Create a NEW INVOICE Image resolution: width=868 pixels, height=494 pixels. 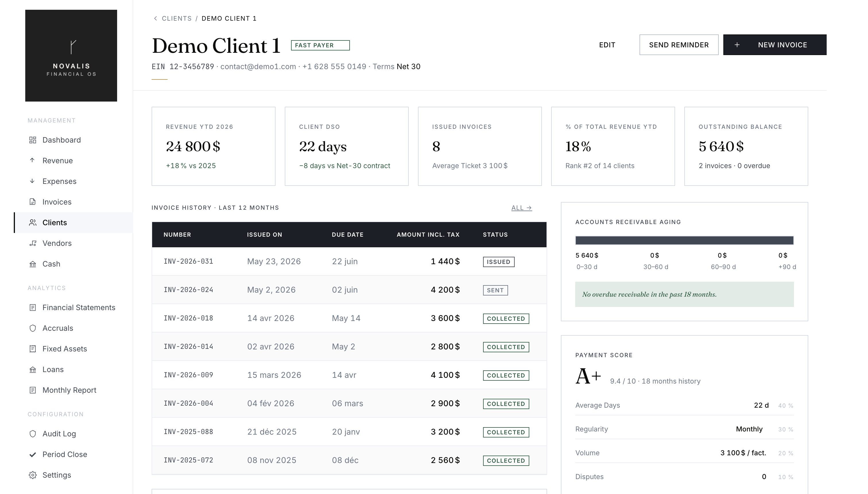pos(775,45)
